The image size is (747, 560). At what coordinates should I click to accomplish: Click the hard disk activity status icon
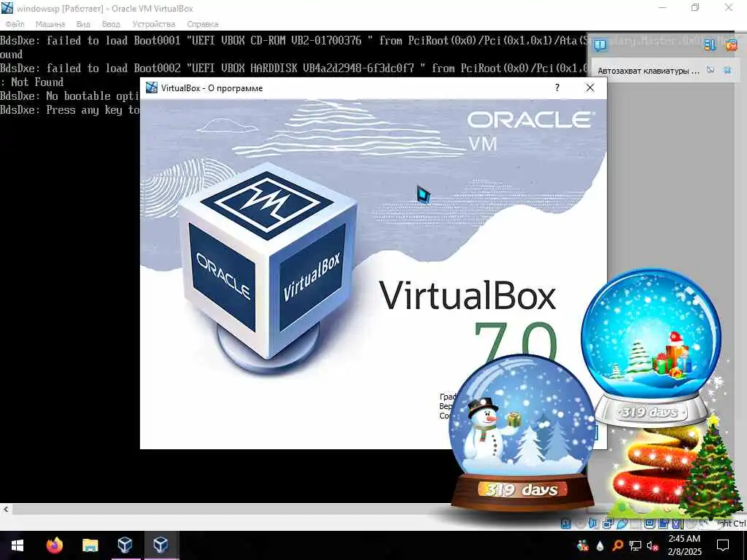point(565,524)
